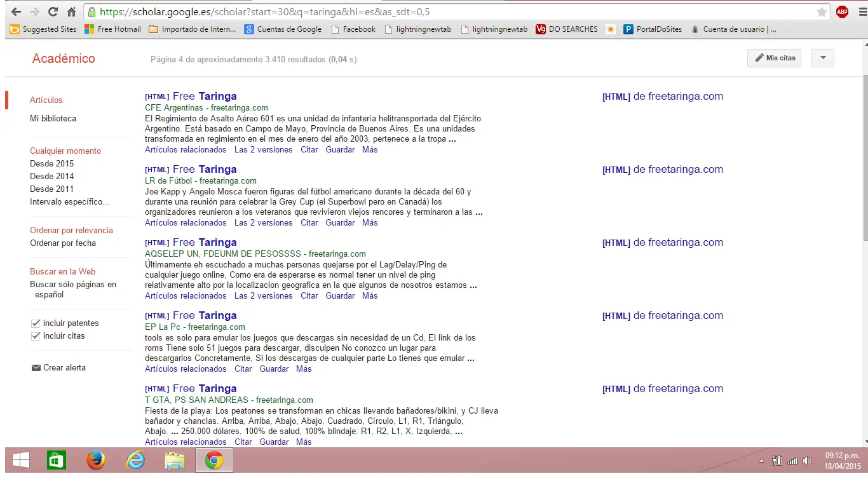Image resolution: width=868 pixels, height=488 pixels.
Task: Open Free Taringa title by EP La Pc
Action: pyautogui.click(x=205, y=316)
